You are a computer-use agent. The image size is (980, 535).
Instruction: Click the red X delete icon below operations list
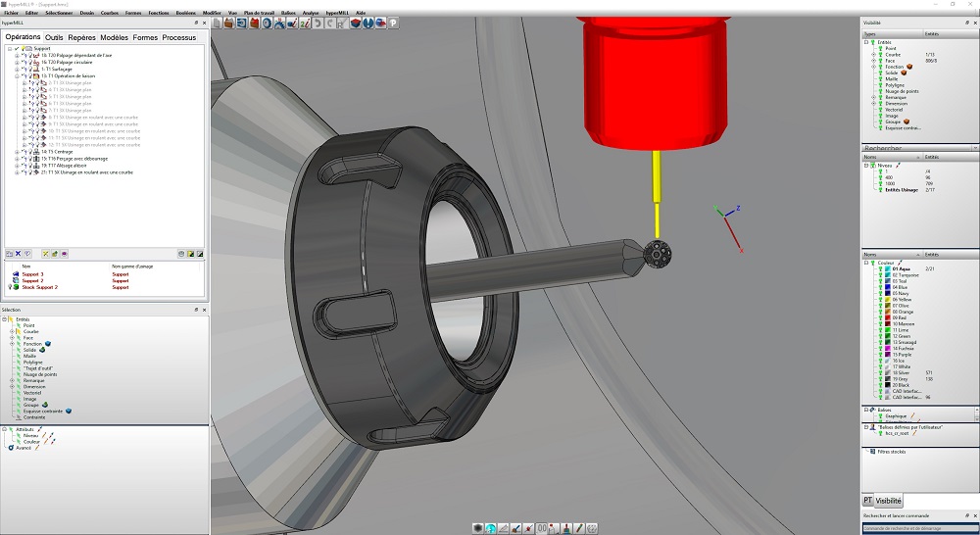(18, 253)
